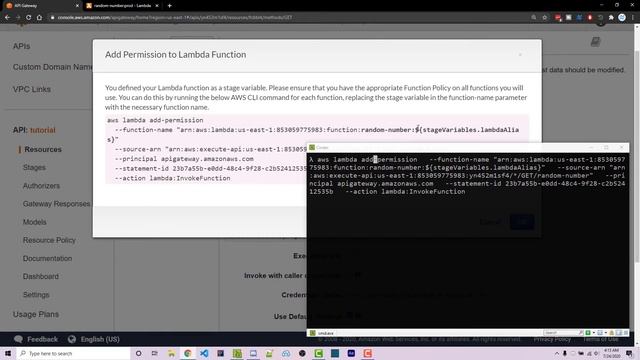Open a new browser tab

(169, 6)
